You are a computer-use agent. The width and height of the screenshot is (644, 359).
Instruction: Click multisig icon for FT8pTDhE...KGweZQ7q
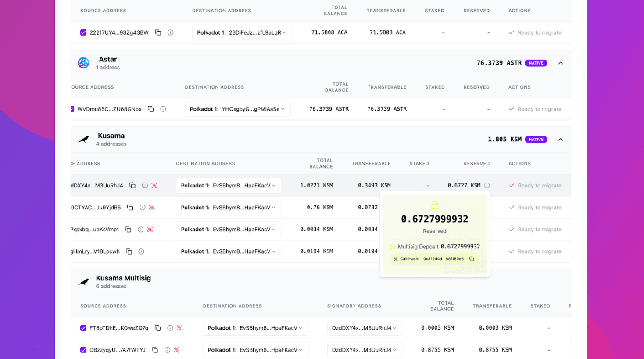point(179,328)
